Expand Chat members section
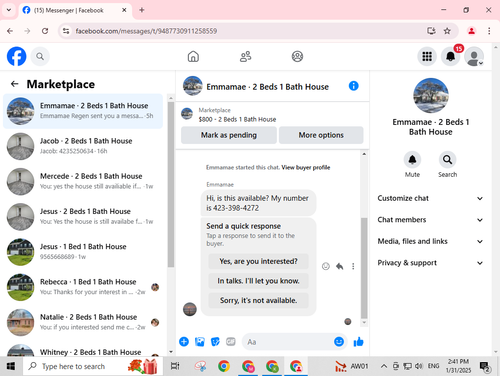Viewport: 500px width, 376px height. (x=430, y=220)
